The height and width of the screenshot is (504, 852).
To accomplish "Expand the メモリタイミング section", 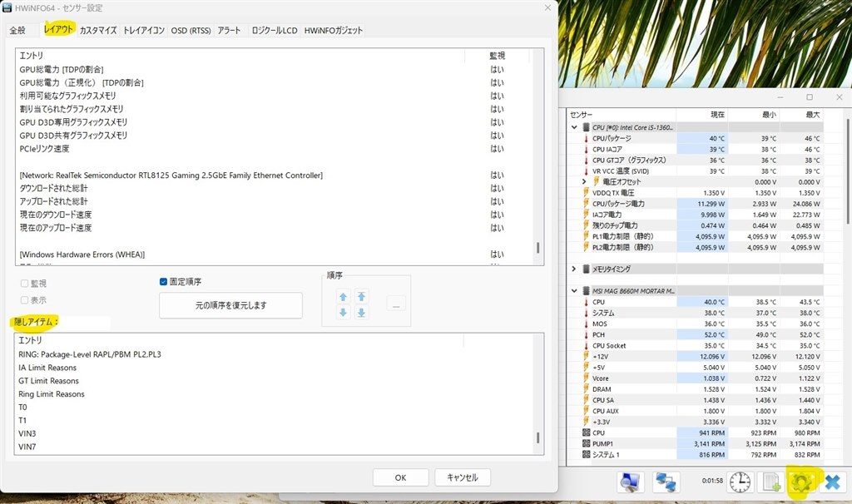I will point(573,268).
